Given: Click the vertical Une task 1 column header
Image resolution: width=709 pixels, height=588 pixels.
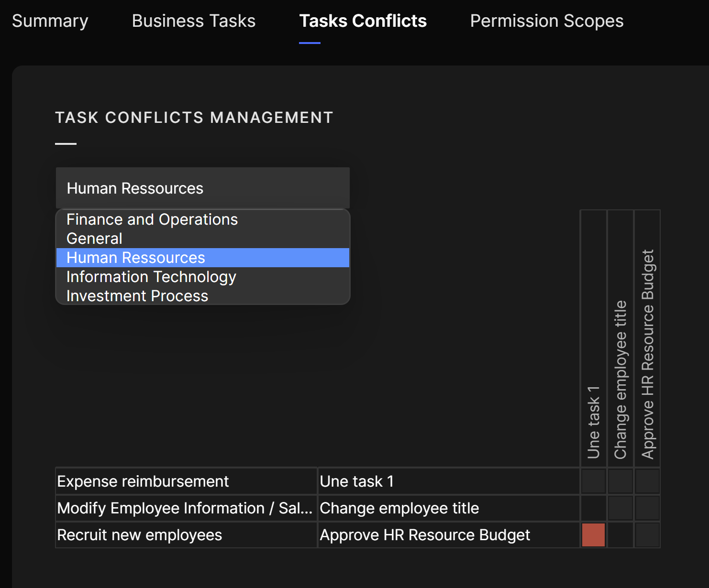Looking at the screenshot, I should click(x=593, y=422).
